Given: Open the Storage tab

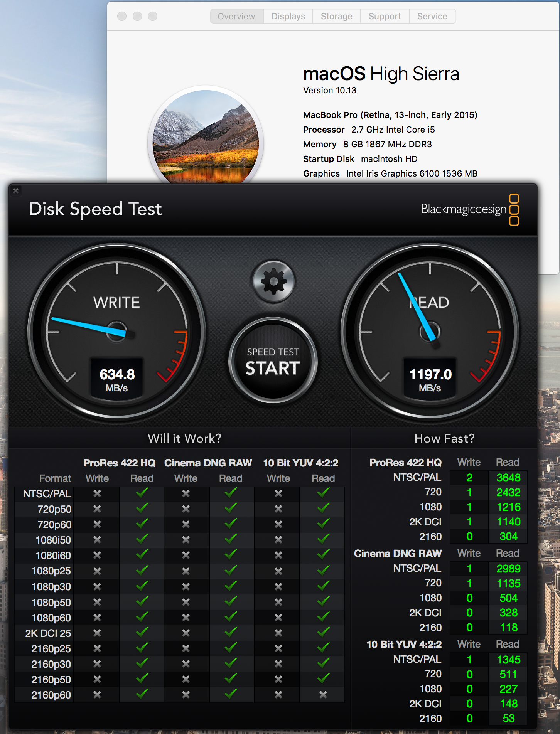Looking at the screenshot, I should pos(336,16).
